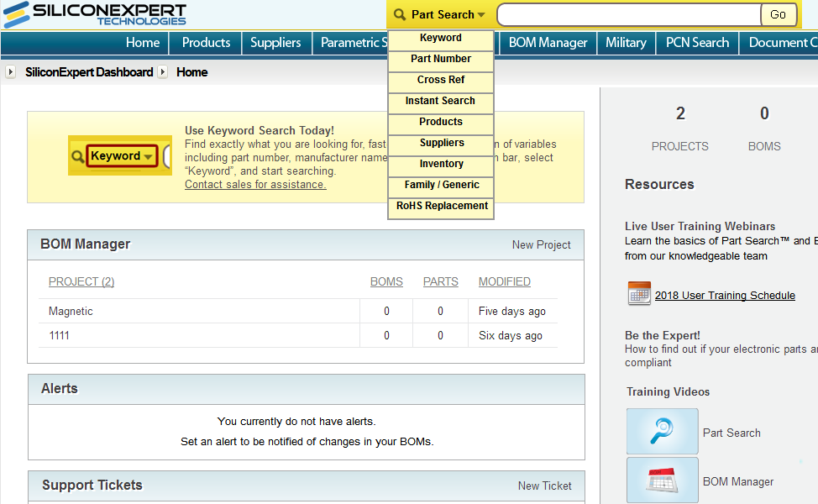Screen dimensions: 818x504
Task: Sort by MODIFIED column header
Action: (505, 281)
